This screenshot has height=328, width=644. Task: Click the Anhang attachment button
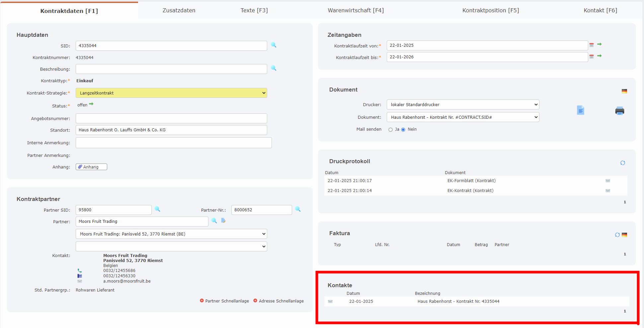[91, 166]
